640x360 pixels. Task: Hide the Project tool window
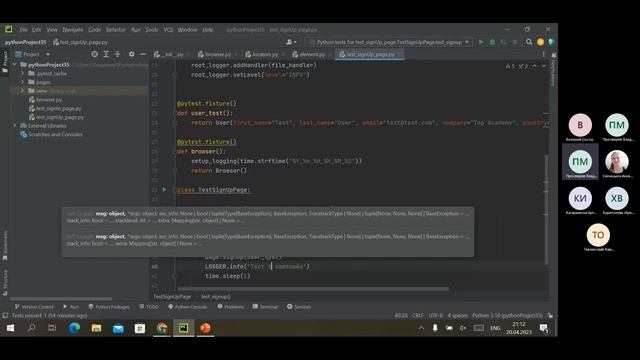[x=143, y=54]
